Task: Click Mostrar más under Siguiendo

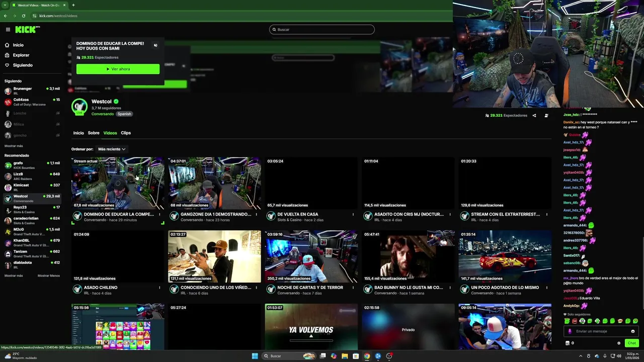Action: point(14,146)
